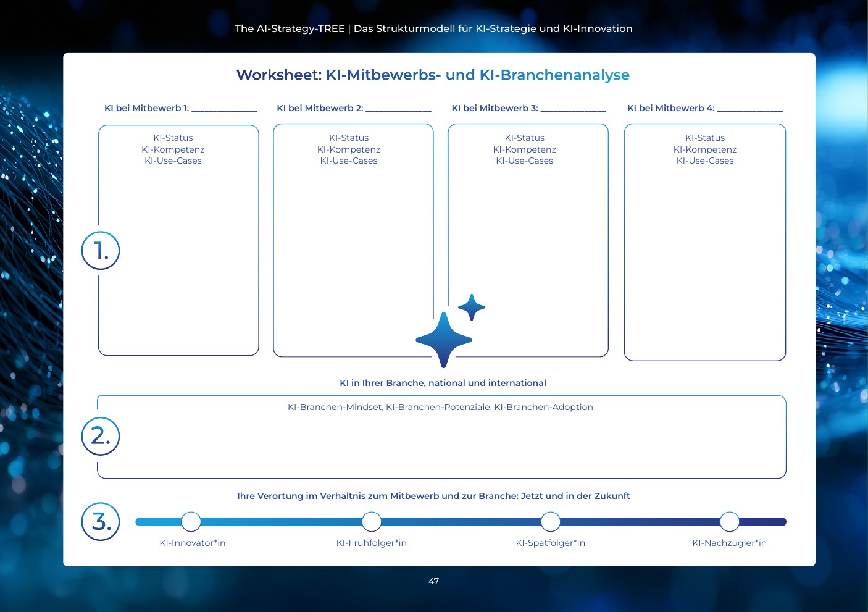Image resolution: width=868 pixels, height=612 pixels.
Task: Click the 'KI-Branchen-Mindset, KI-Branchen-Potenziale' hint line
Action: [440, 407]
